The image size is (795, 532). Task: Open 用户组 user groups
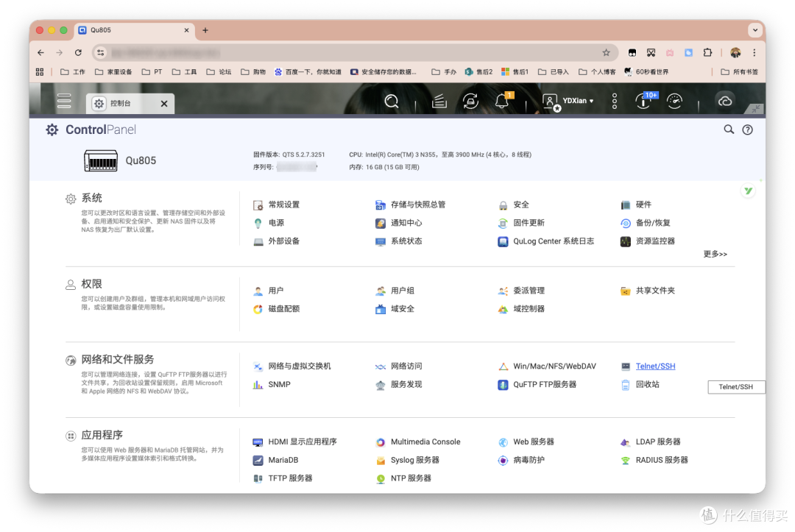pyautogui.click(x=395, y=291)
